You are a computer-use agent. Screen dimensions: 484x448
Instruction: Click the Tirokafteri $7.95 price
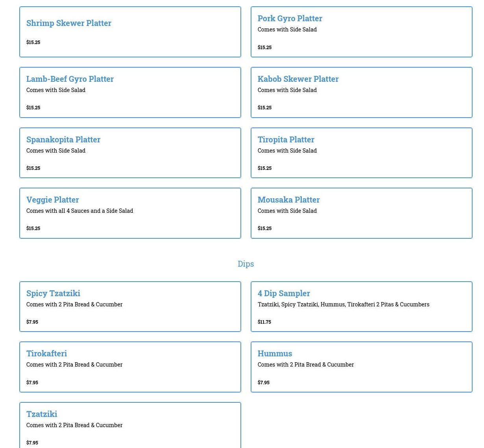(32, 382)
